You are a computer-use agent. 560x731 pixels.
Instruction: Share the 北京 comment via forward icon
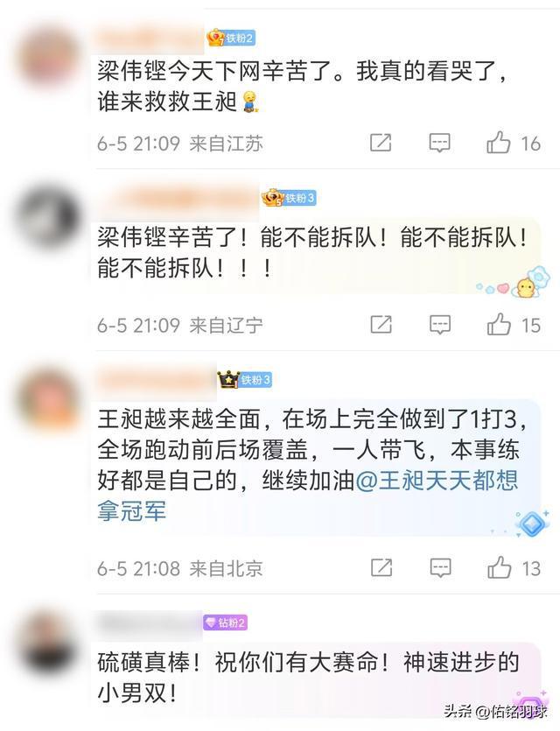click(381, 568)
